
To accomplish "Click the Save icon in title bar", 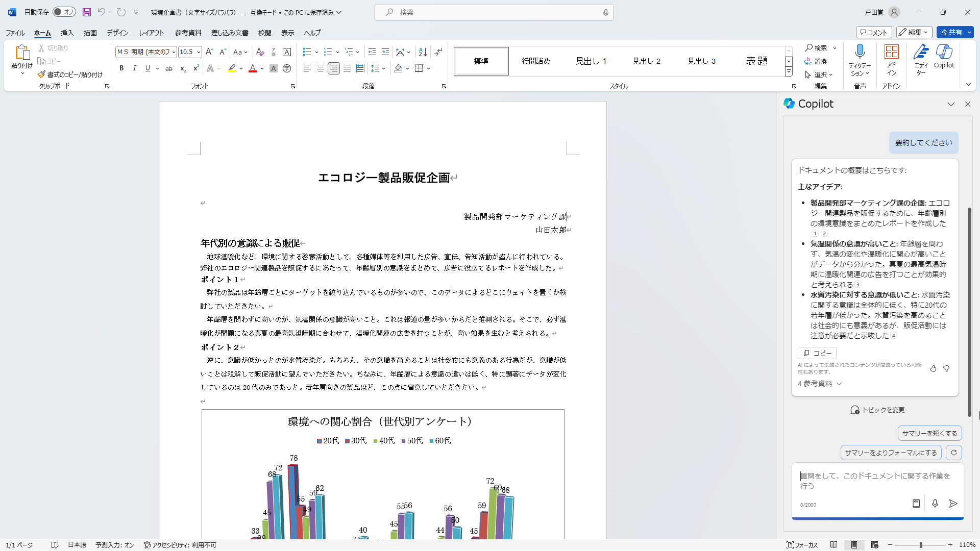I will pyautogui.click(x=86, y=12).
